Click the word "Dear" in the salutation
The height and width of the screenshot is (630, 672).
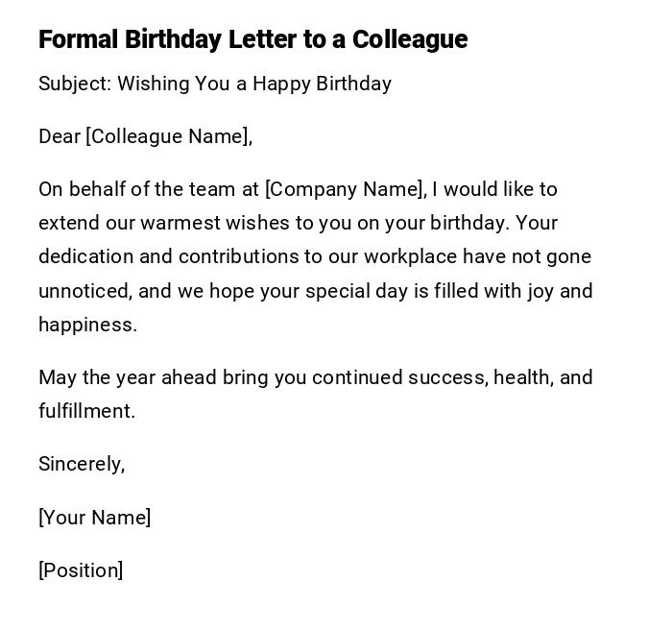(60, 136)
